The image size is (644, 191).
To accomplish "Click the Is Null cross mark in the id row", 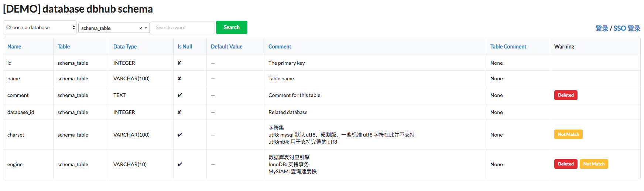I will (x=179, y=63).
